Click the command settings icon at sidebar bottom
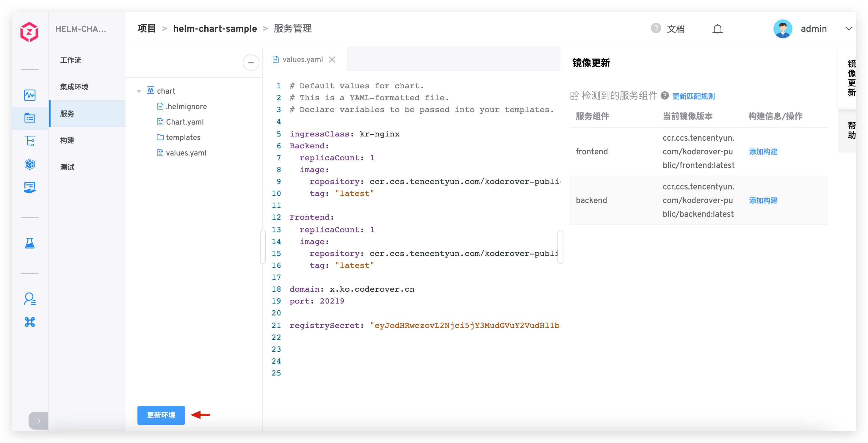868x443 pixels. tap(30, 322)
